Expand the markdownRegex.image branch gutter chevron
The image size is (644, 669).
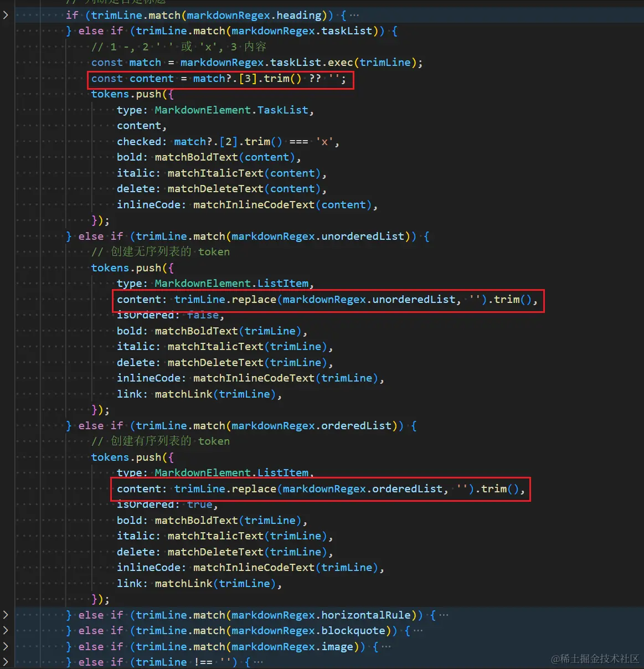point(6,646)
